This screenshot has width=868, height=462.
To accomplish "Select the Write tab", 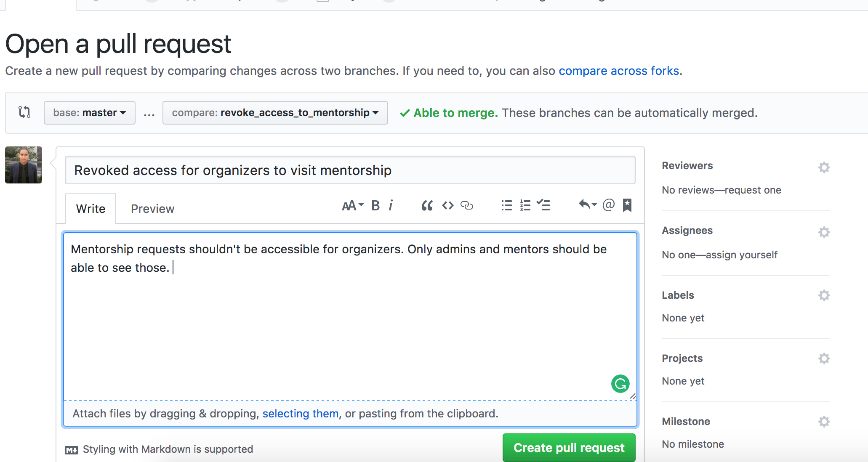I will (x=91, y=209).
